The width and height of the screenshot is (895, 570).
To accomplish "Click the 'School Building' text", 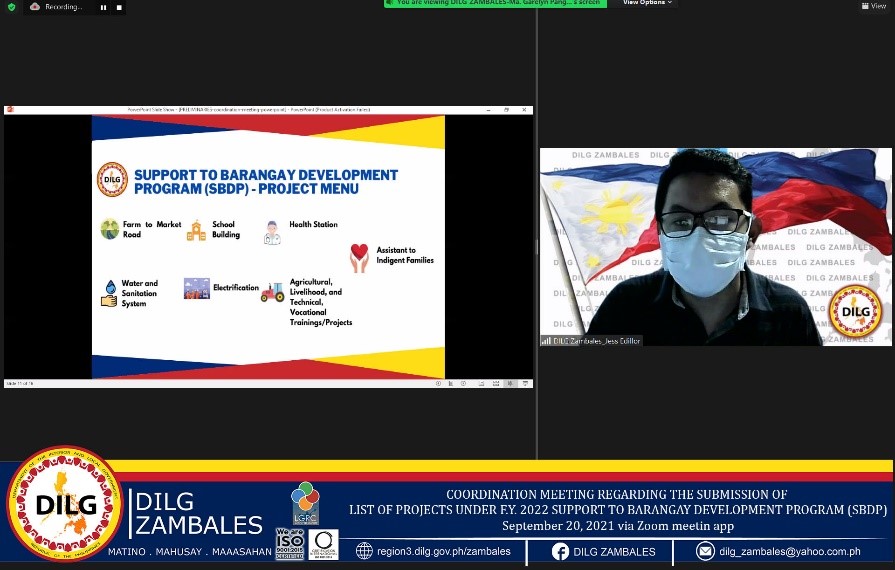I will pyautogui.click(x=226, y=229).
